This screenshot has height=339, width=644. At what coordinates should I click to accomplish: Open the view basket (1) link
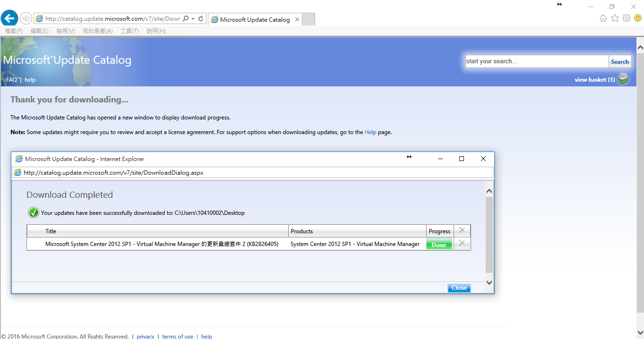[595, 80]
